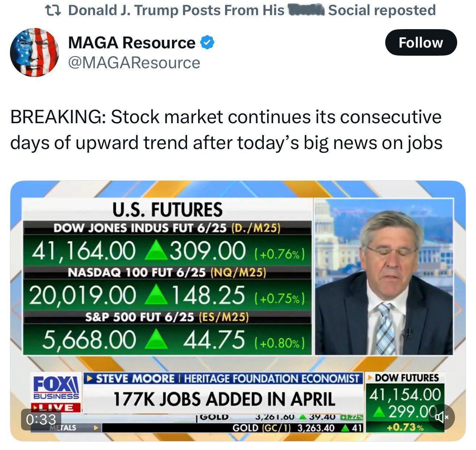Click the Dow Futures ticker box
This screenshot has width=476, height=450.
(x=405, y=402)
